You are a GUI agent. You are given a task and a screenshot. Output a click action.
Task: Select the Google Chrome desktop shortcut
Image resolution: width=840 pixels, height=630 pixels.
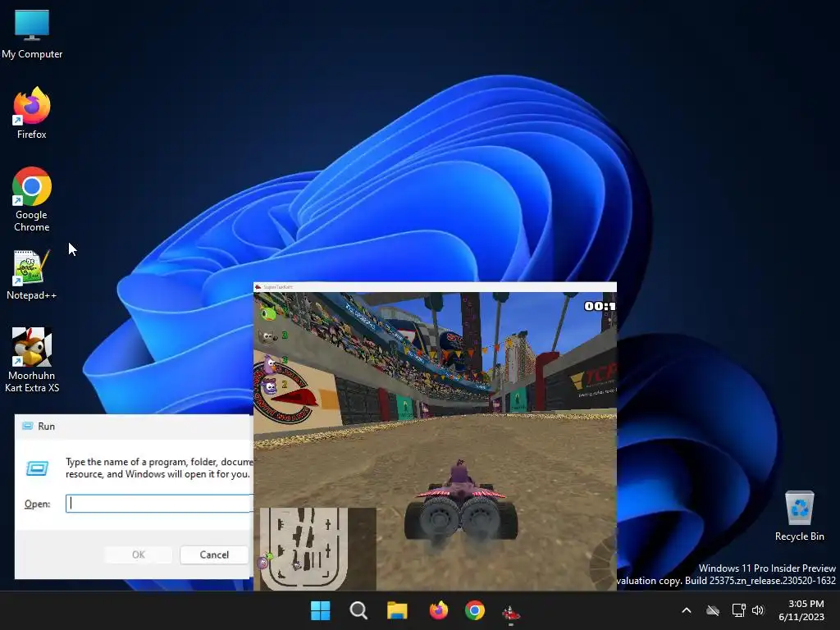click(x=32, y=199)
